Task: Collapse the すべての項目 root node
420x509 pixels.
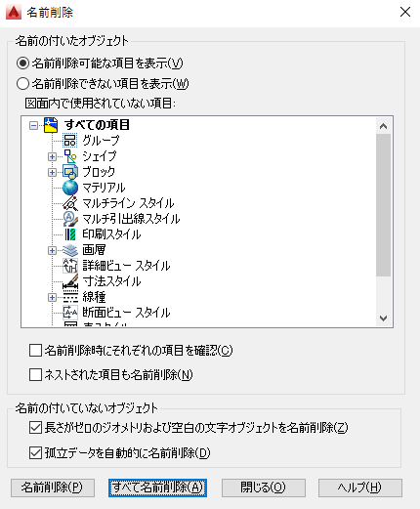Action: click(x=33, y=125)
